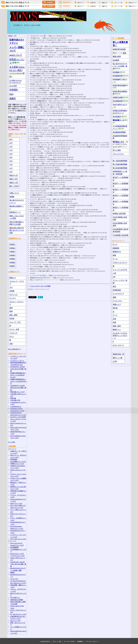Open 深層ウェブ sub-content link
The height and width of the screenshot is (644, 138).
[117, 304]
